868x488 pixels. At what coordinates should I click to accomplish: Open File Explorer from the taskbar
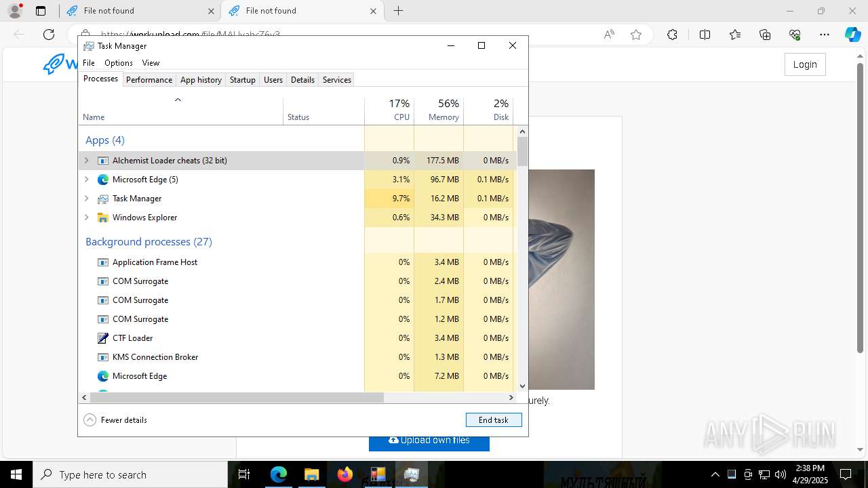point(312,474)
